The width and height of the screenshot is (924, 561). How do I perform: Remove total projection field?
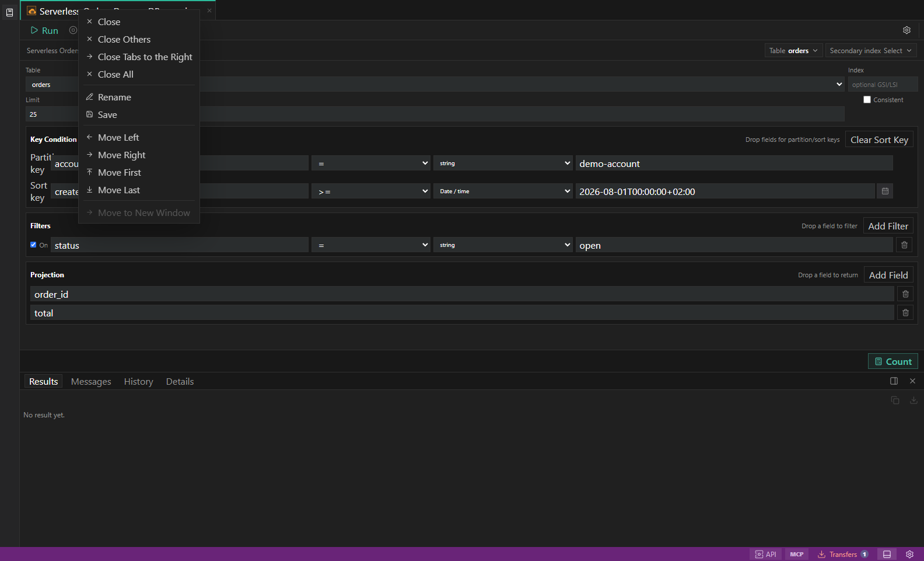(x=905, y=313)
